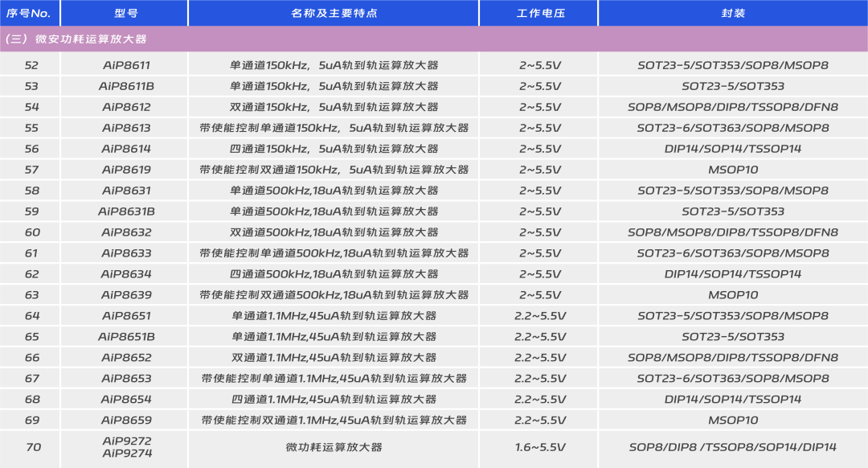Screen dimensions: 868x468
Task: Click AiP8619 package MSOP10
Action: [x=733, y=170]
